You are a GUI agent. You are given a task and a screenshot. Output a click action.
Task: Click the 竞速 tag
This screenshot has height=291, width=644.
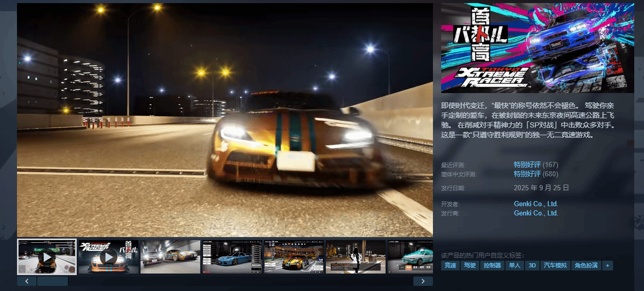point(450,266)
